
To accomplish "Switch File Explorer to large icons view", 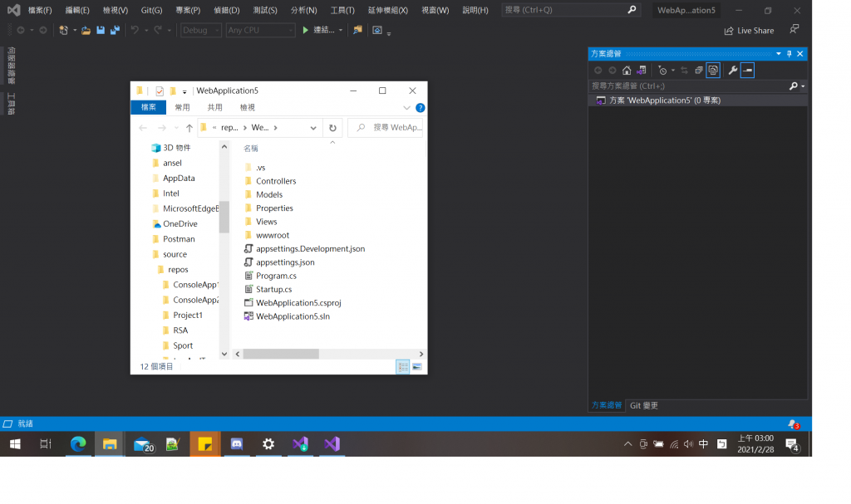I will [417, 367].
